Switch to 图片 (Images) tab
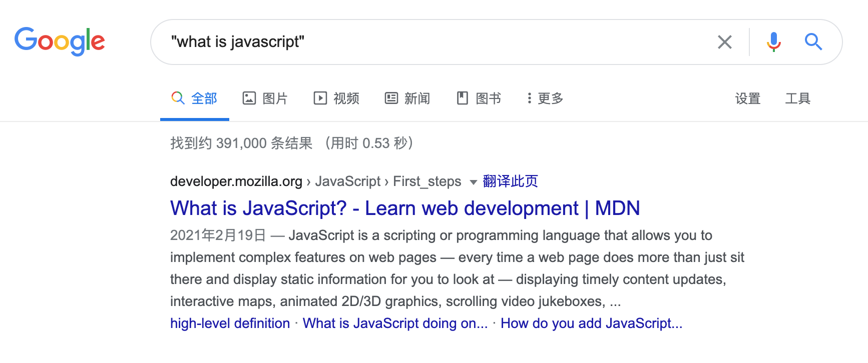This screenshot has width=868, height=363. click(265, 98)
